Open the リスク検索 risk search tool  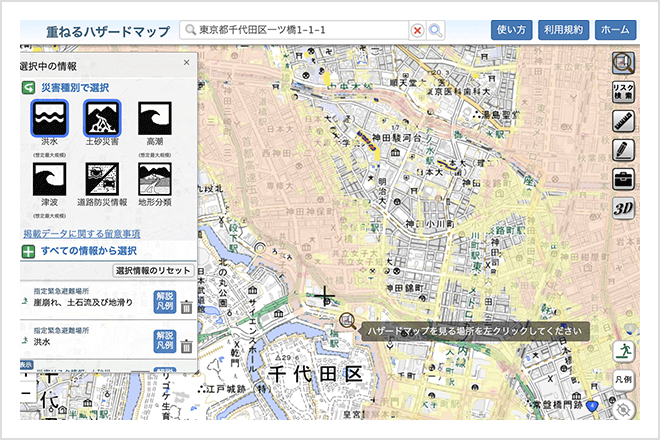tap(623, 92)
